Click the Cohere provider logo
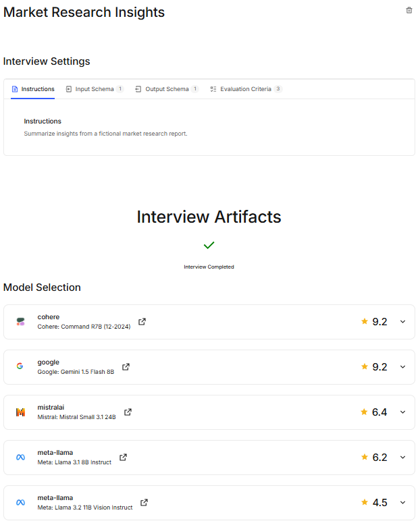Viewport: 420px width, 521px height. click(x=20, y=322)
